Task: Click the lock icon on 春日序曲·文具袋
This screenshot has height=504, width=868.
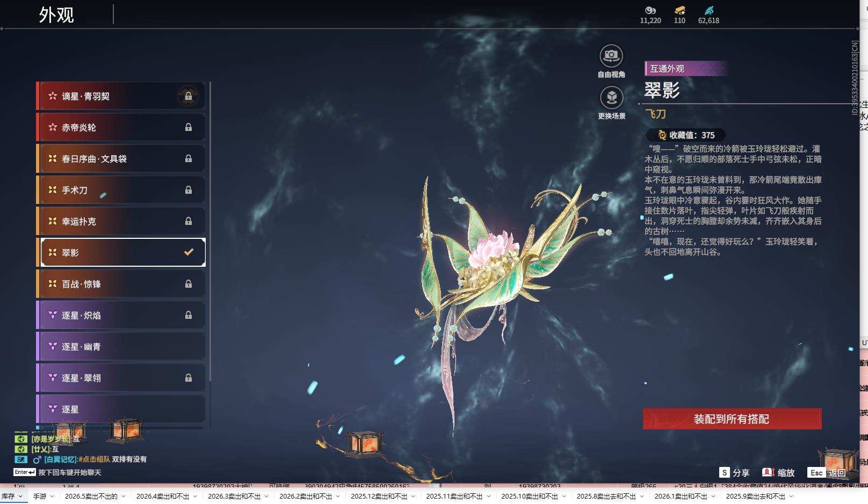Action: [189, 158]
